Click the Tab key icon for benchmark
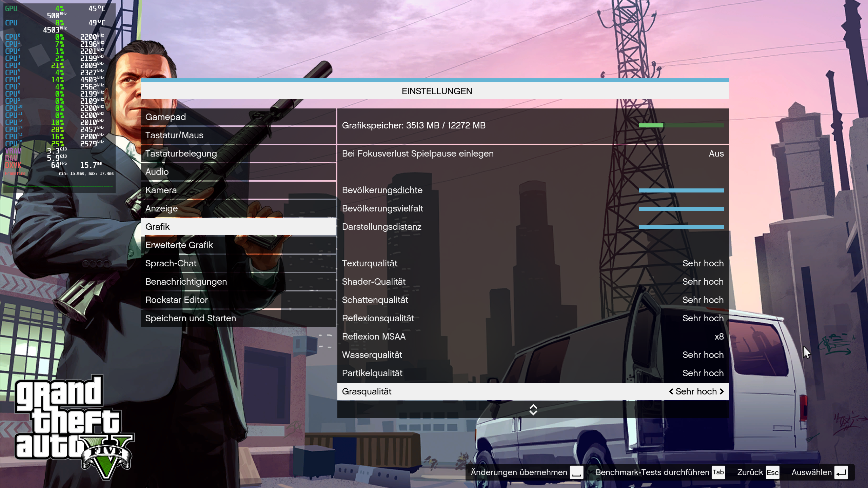The width and height of the screenshot is (868, 488). 718,472
